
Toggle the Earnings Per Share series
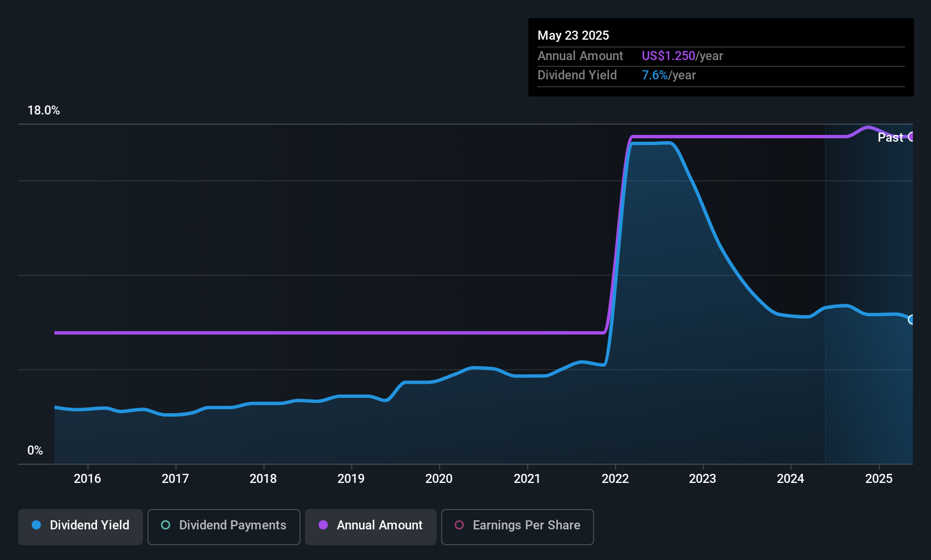[x=518, y=527]
